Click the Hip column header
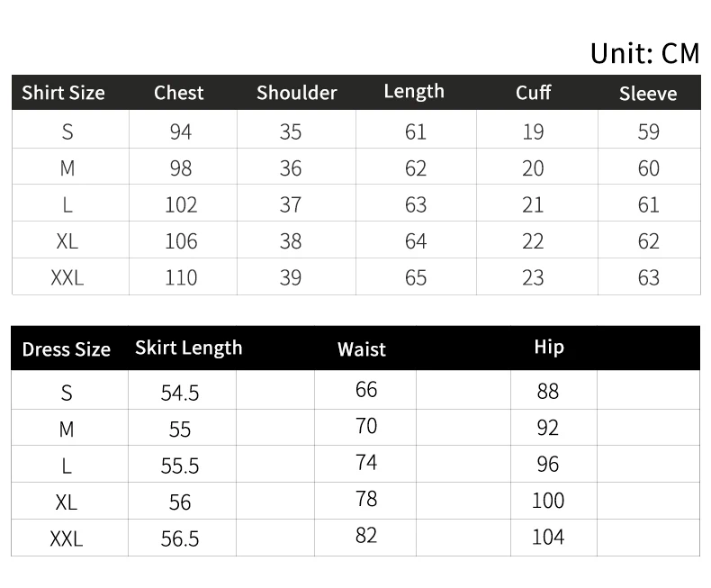The image size is (711, 588). click(x=548, y=347)
